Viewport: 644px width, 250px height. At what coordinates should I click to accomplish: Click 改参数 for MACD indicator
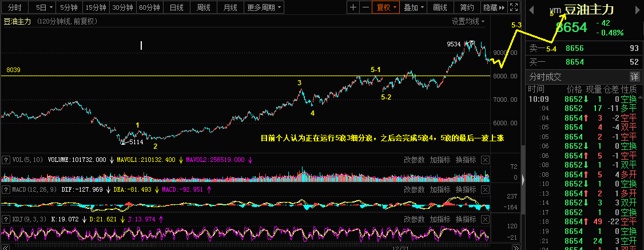(x=414, y=190)
